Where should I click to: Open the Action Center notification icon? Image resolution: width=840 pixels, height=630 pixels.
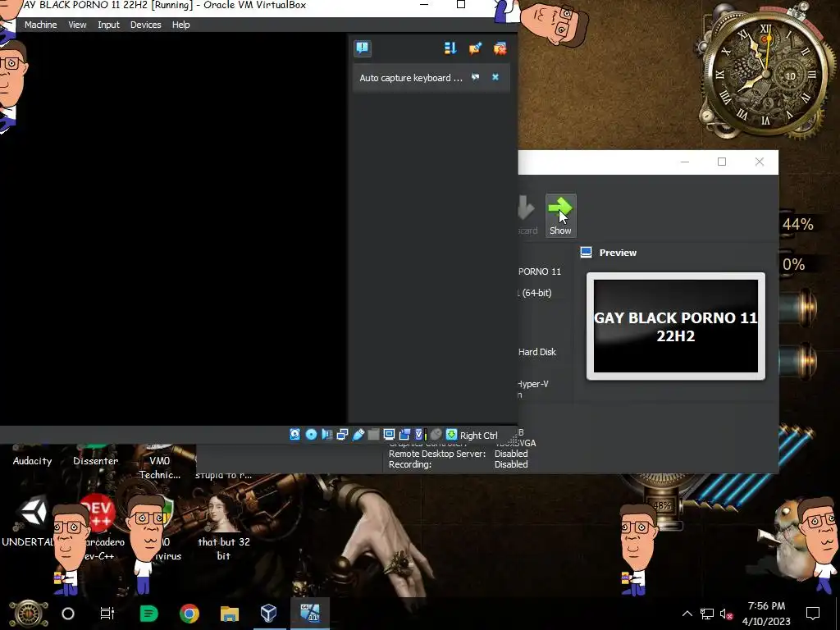(x=813, y=614)
